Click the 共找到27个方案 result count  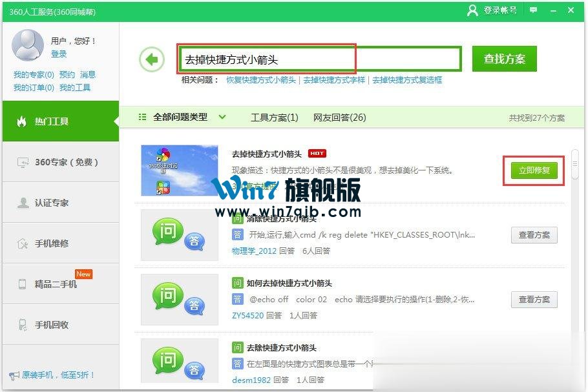536,118
